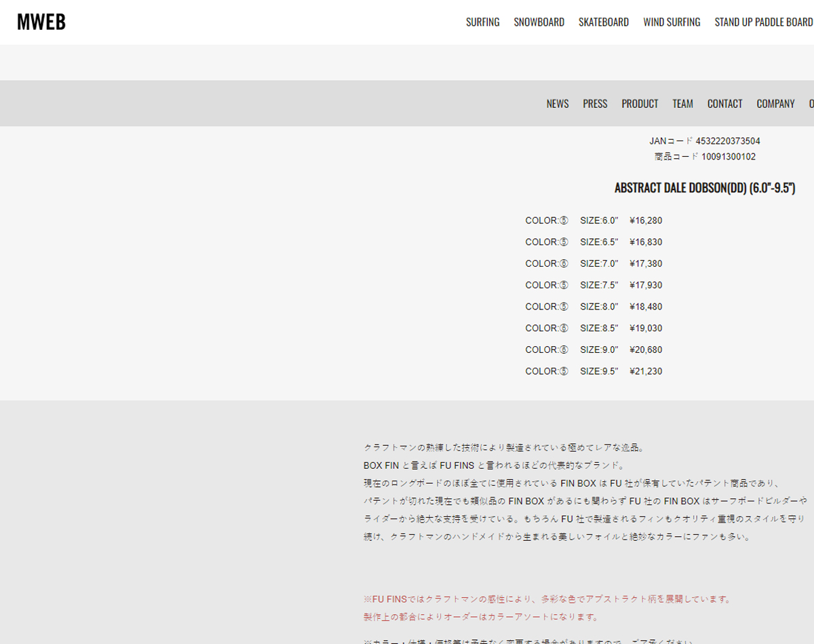View the TEAM page

[x=682, y=103]
